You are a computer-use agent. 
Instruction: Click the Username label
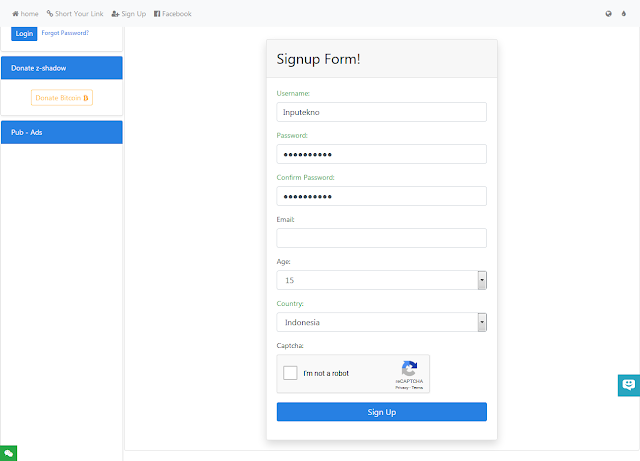293,93
